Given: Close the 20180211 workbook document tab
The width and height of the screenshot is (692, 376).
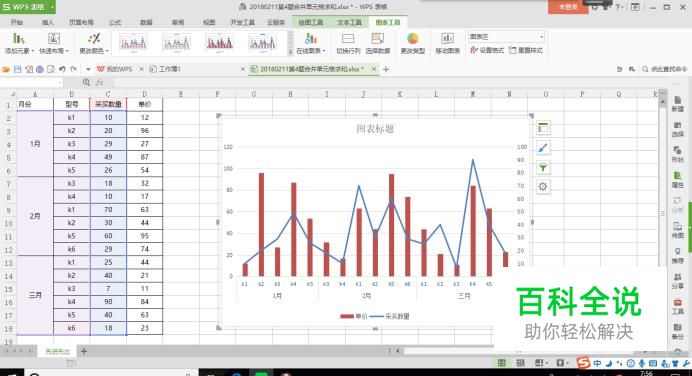Looking at the screenshot, I should pos(374,69).
